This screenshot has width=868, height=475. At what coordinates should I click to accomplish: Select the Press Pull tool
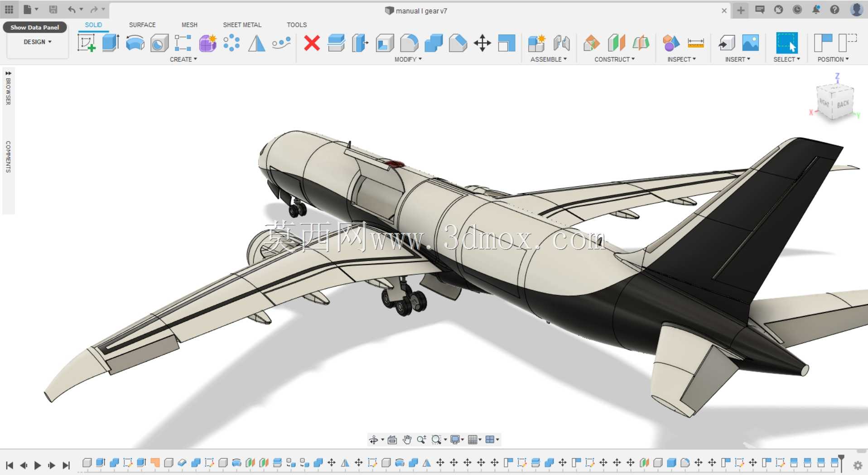(360, 43)
